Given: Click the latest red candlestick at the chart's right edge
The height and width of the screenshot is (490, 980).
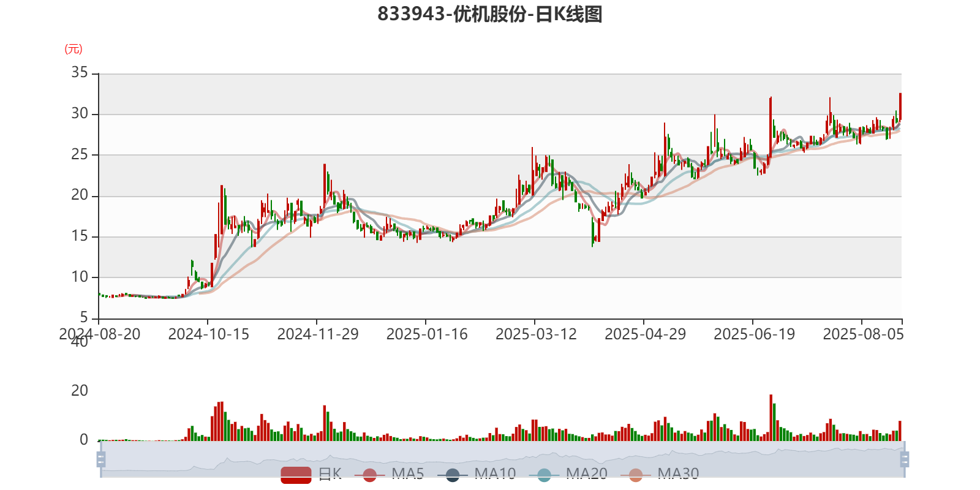Looking at the screenshot, I should (x=900, y=106).
